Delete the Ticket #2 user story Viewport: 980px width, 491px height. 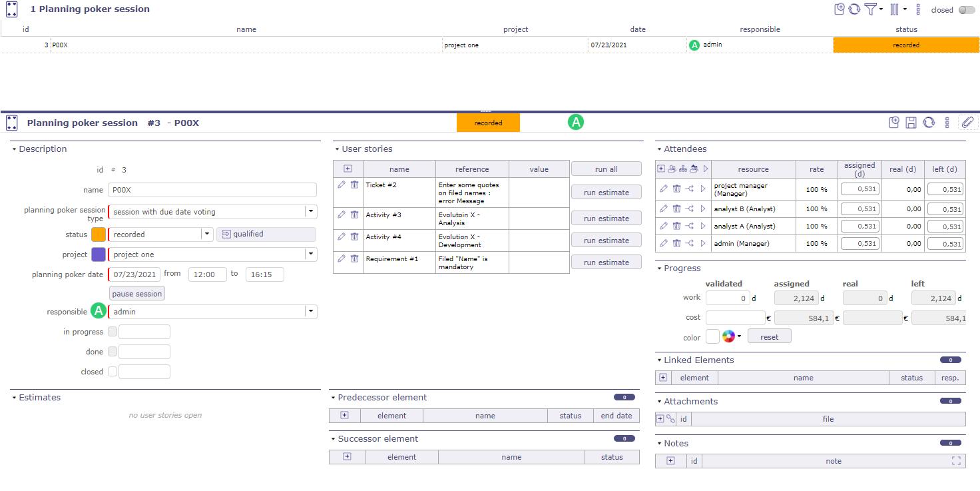(354, 185)
